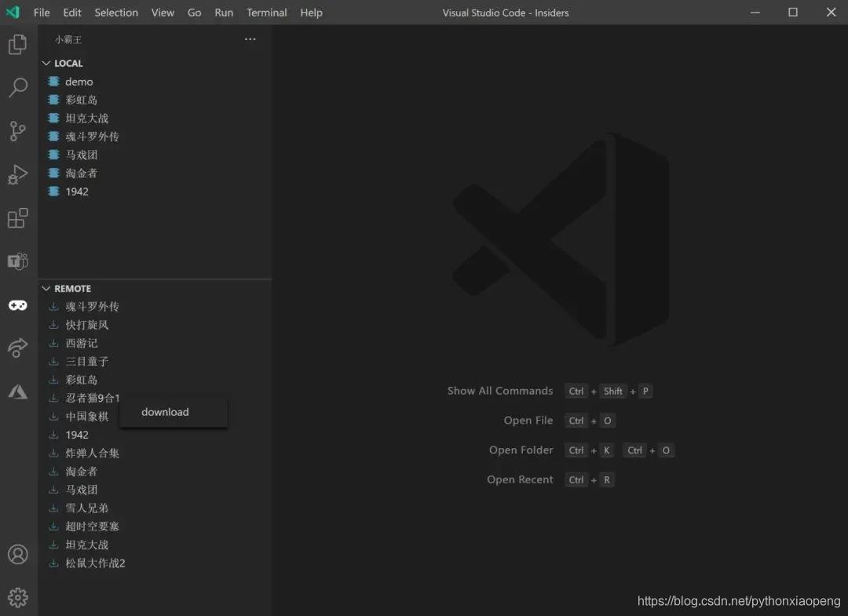Open the Live Share icon
Screen dimensions: 848x616
point(18,348)
